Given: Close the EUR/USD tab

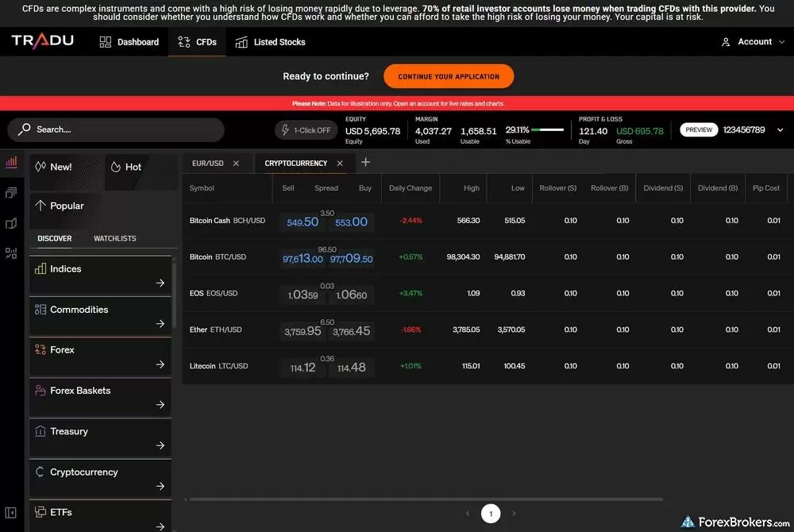Looking at the screenshot, I should tap(236, 163).
